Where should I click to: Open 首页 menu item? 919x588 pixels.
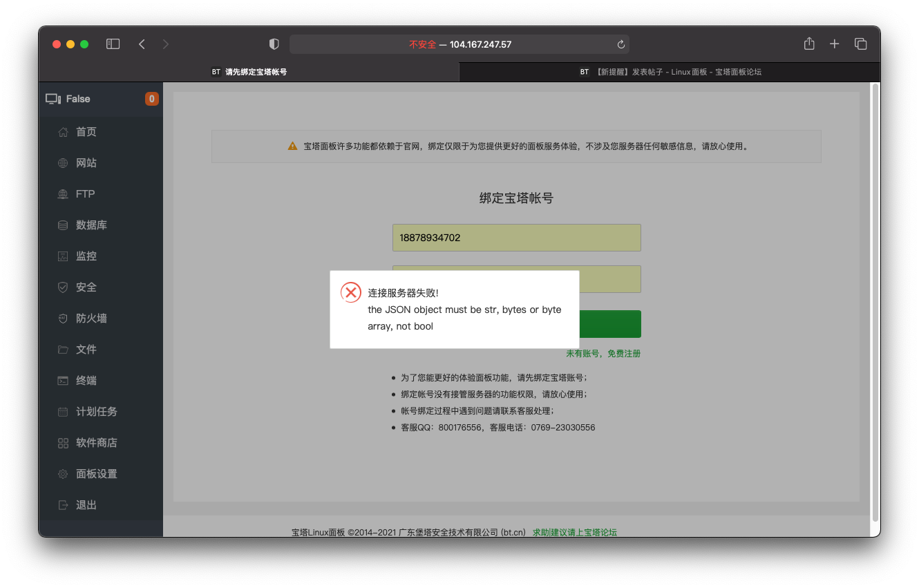pyautogui.click(x=101, y=132)
